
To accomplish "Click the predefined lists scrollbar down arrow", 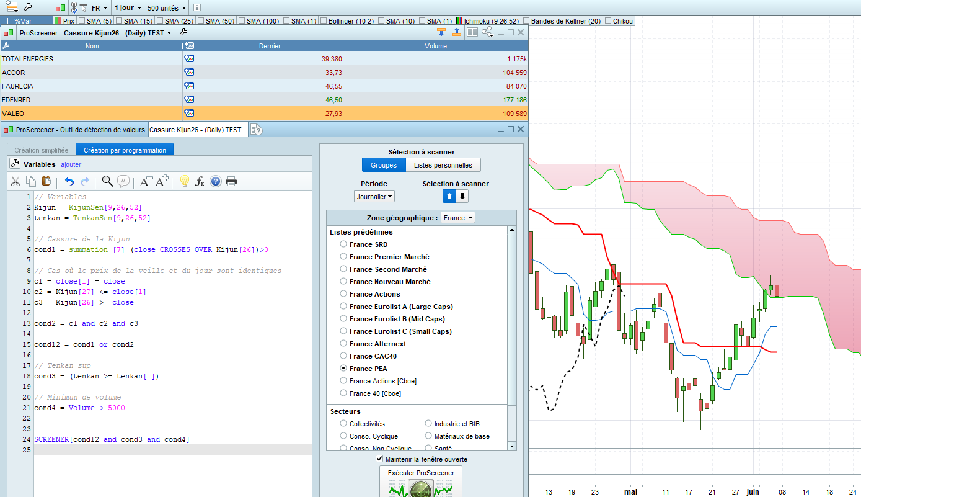I will tap(512, 446).
